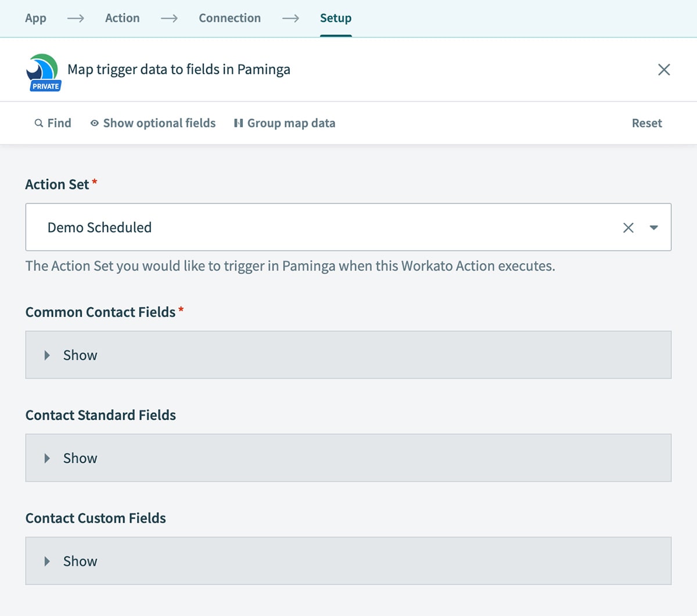Open the Connection step tab
This screenshot has height=616, width=697.
(x=229, y=18)
